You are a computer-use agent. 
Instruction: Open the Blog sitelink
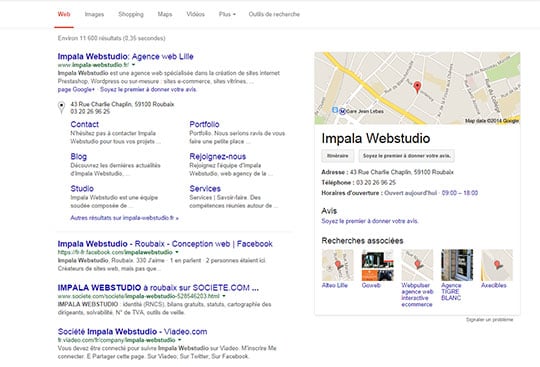click(79, 157)
